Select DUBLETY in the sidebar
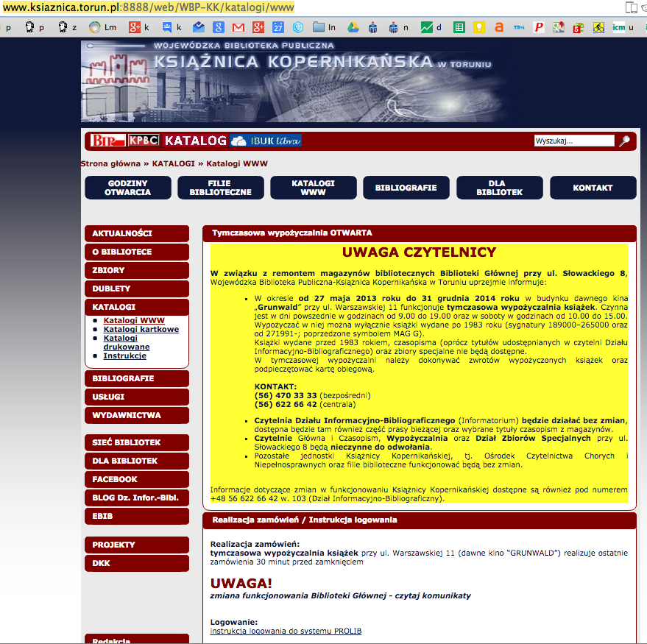 pyautogui.click(x=137, y=289)
